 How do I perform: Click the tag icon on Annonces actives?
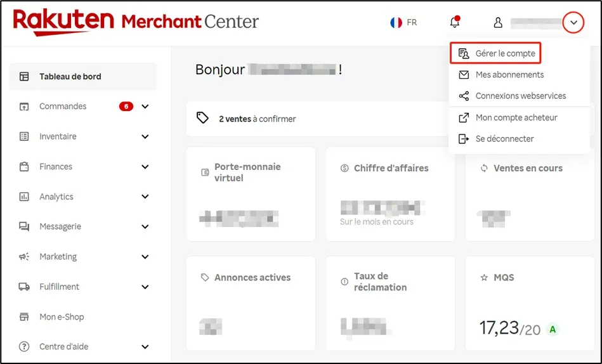coord(205,277)
